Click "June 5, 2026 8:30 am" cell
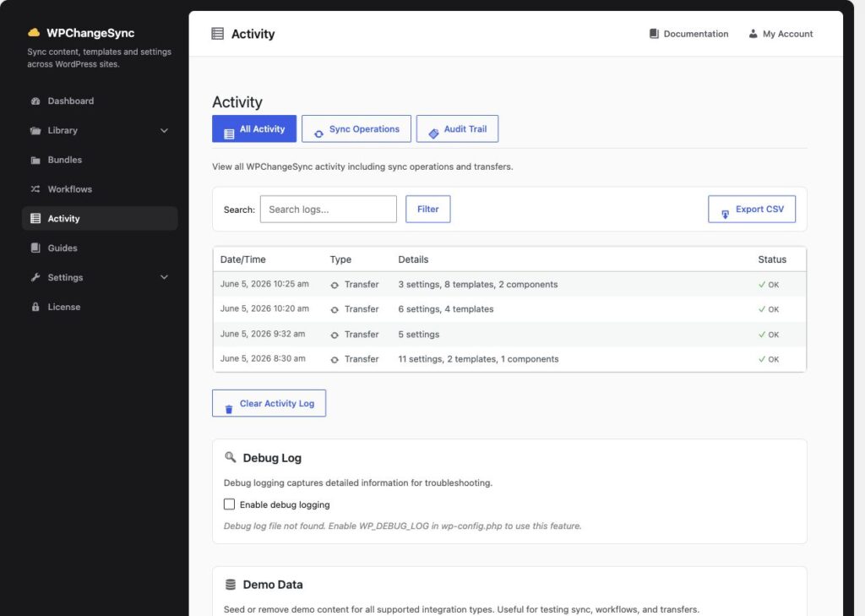Screen dimensions: 865x616 pos(263,359)
